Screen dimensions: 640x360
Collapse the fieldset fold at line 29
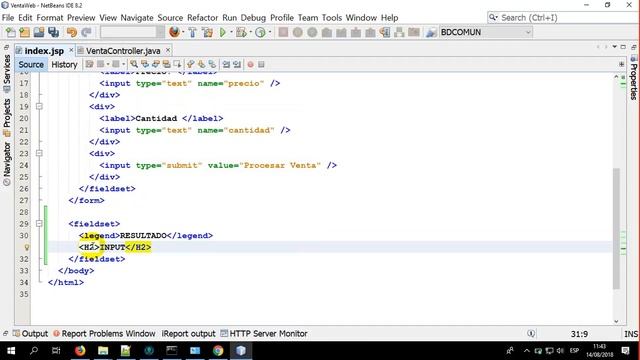39,224
